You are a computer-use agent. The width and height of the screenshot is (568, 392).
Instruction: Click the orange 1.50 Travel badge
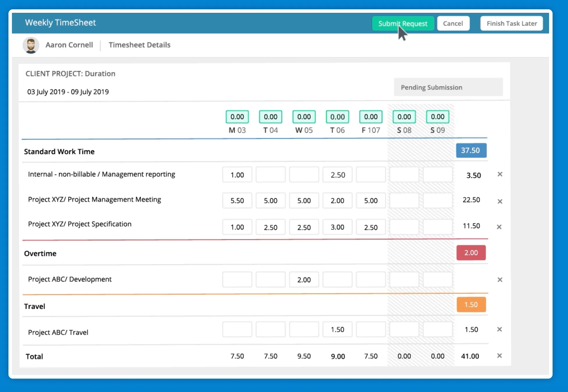click(471, 304)
